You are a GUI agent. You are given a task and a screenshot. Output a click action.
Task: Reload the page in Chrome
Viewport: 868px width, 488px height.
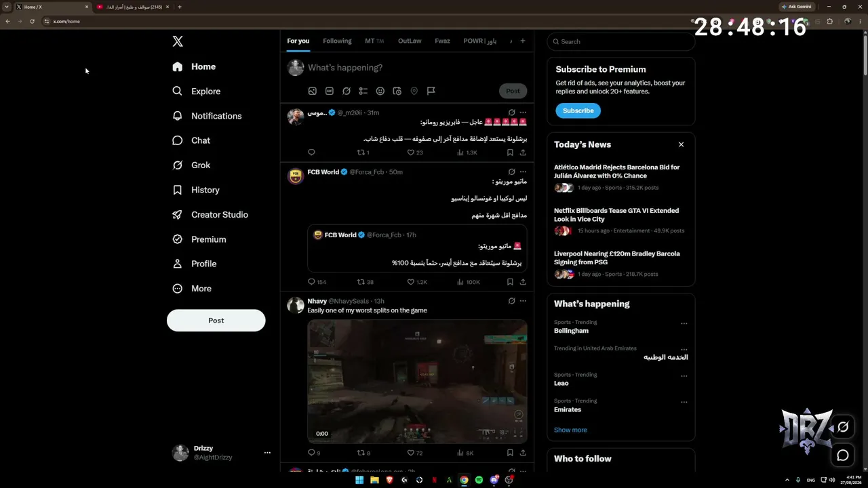[x=32, y=21]
